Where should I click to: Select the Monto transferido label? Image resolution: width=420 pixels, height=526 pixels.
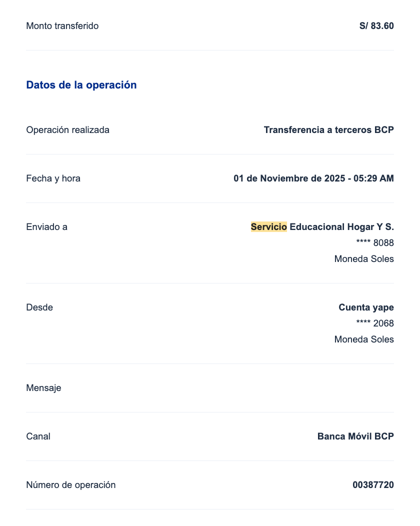click(x=62, y=26)
